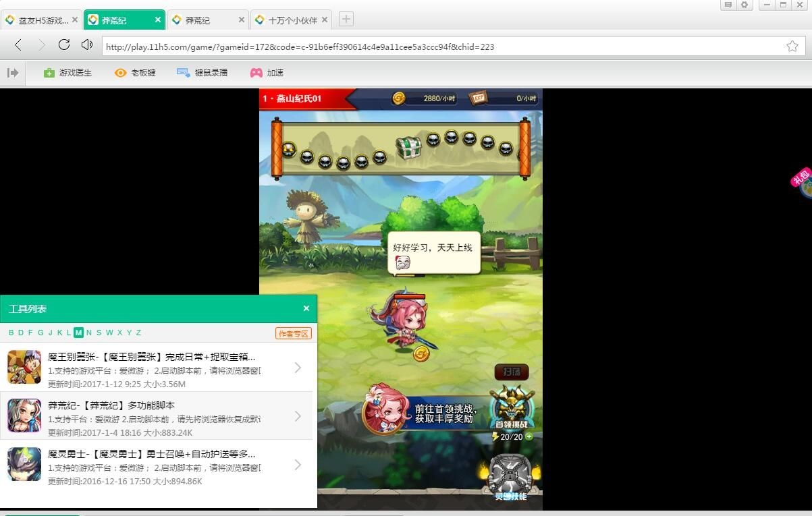Filter tool list by letter N
Image resolution: width=812 pixels, height=516 pixels.
pos(89,333)
